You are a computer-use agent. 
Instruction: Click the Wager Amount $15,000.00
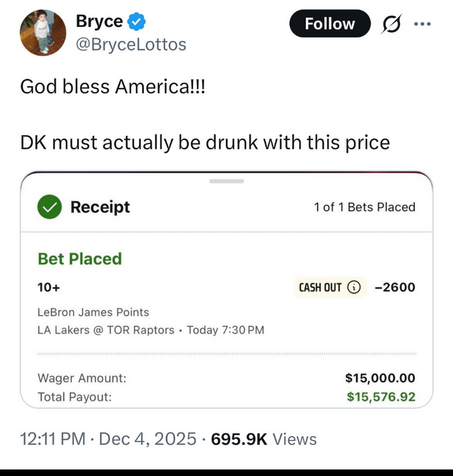(x=380, y=378)
